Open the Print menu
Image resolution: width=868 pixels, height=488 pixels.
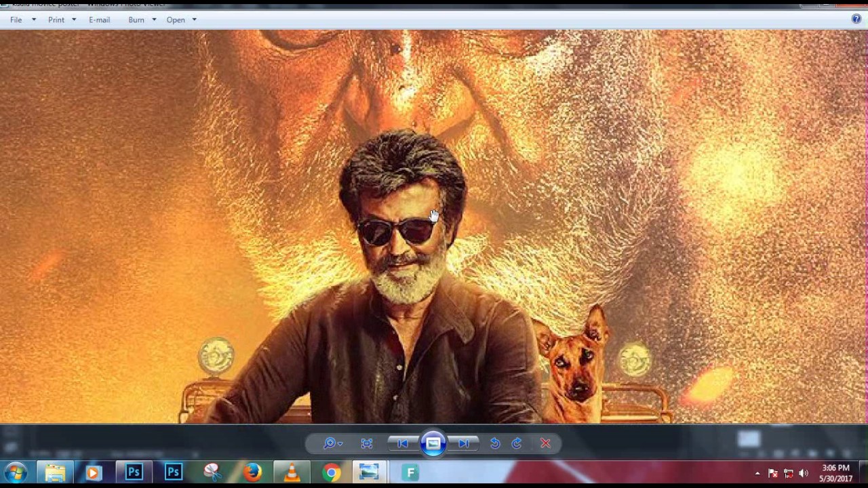[x=56, y=20]
